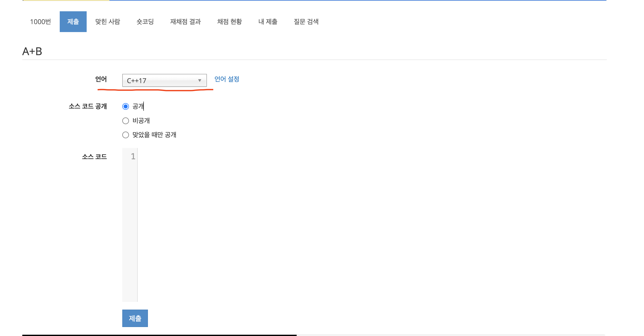Open the 언어 설정 link

pyautogui.click(x=227, y=79)
